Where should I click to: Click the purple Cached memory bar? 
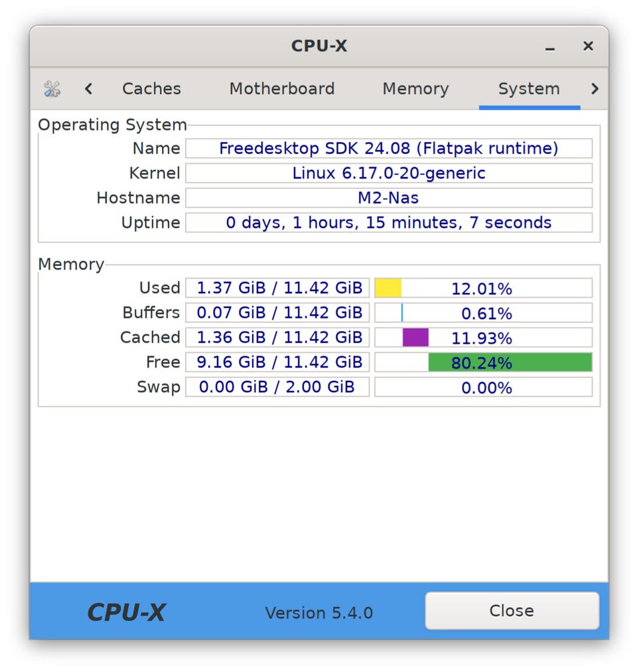point(415,337)
